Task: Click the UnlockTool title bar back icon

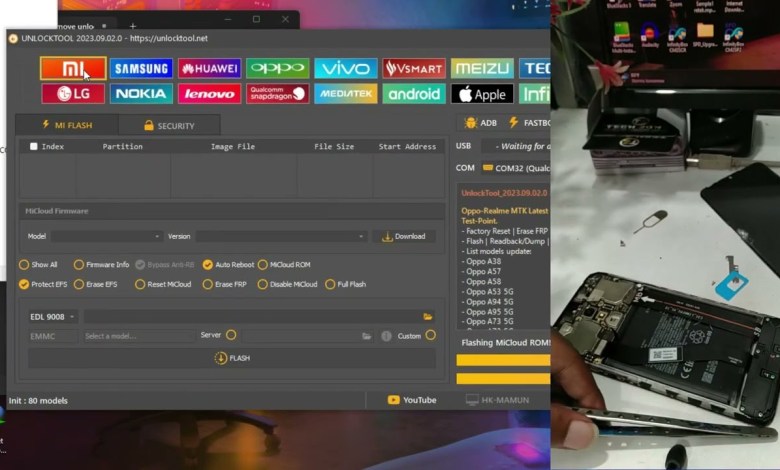Action: click(13, 38)
